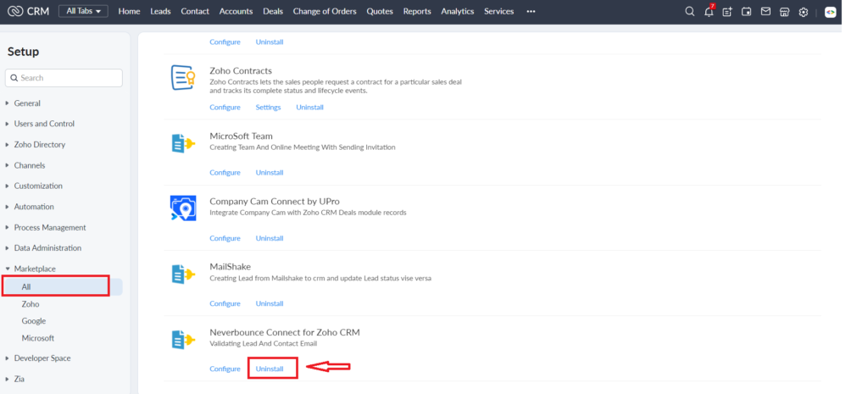Open the marketplace store icon

coord(784,12)
